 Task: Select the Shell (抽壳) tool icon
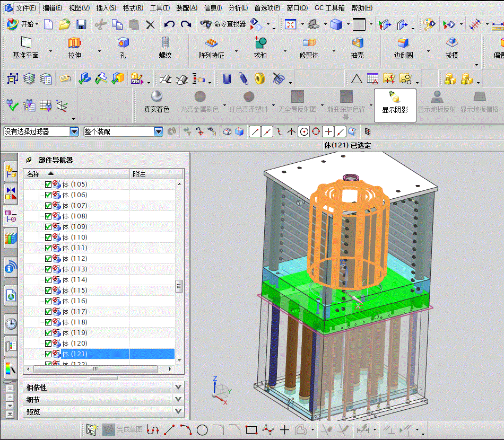click(358, 43)
